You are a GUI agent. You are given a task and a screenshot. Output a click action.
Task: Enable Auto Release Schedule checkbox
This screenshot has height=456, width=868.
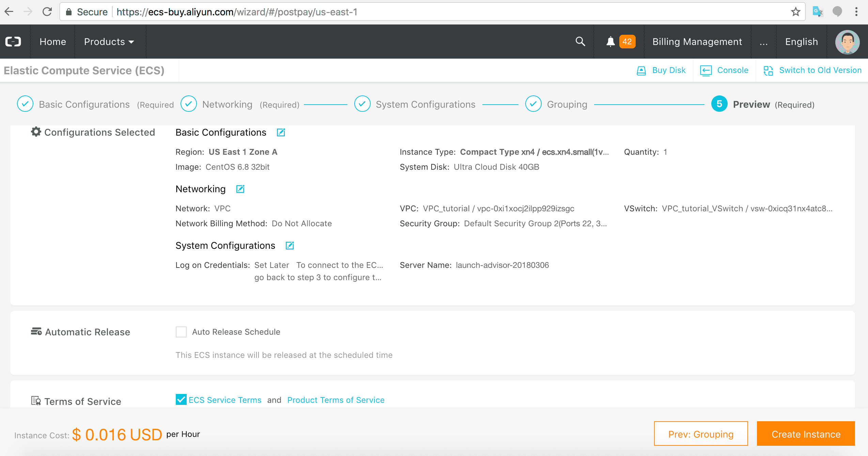click(x=181, y=332)
